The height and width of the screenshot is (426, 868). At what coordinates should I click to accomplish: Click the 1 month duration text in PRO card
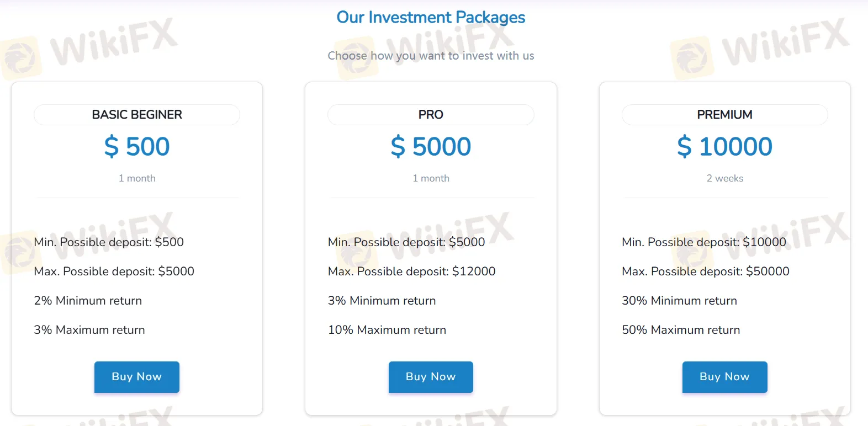[x=431, y=178]
